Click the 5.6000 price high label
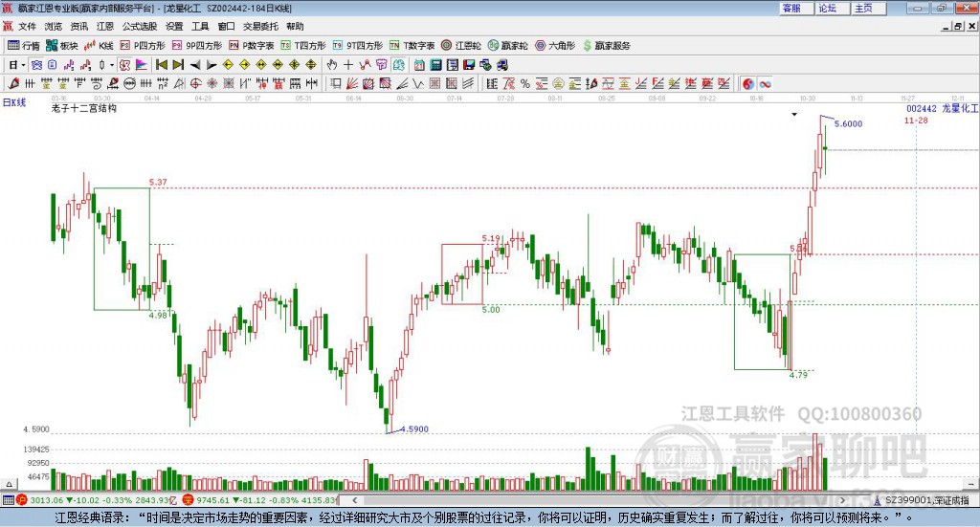This screenshot has width=980, height=527. point(848,123)
